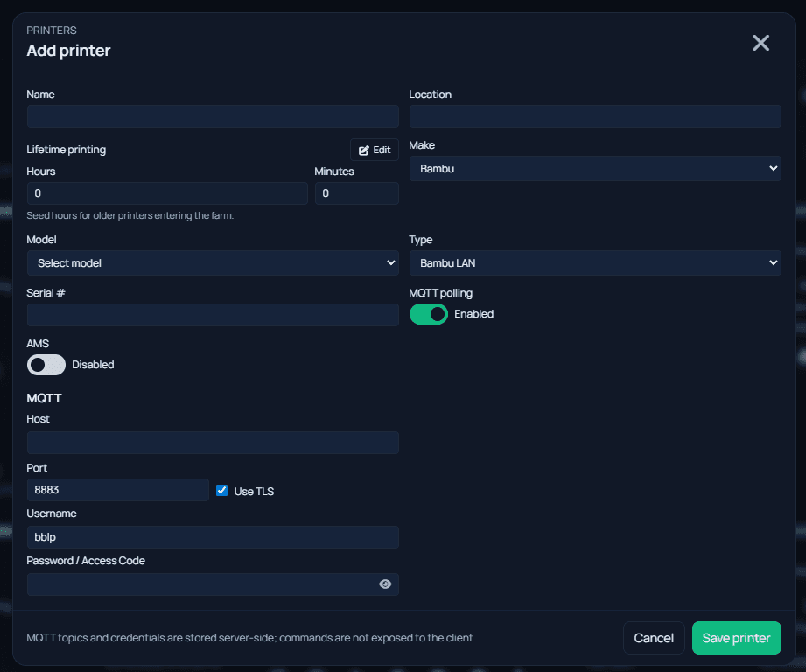Viewport: 806px width, 672px height.
Task: Close the Add printer dialog
Action: [760, 42]
